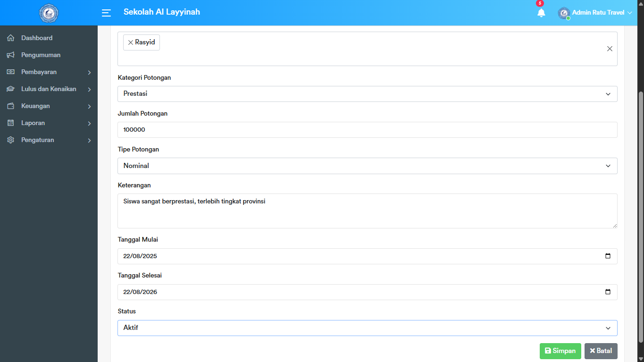
Task: Open the Kategori Potongan dropdown
Action: click(367, 94)
